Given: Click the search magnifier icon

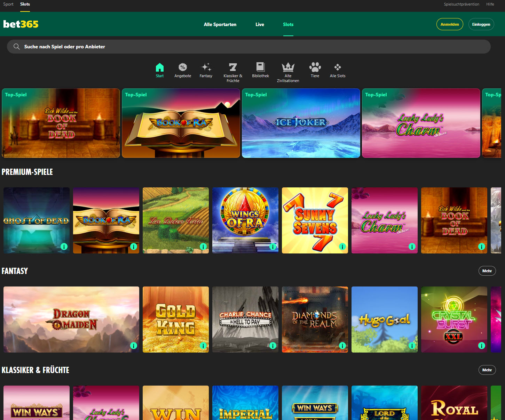Looking at the screenshot, I should pos(16,47).
